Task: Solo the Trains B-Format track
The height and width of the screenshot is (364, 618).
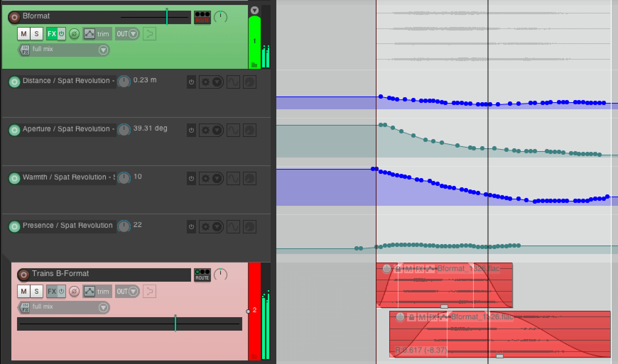Action: [x=36, y=291]
